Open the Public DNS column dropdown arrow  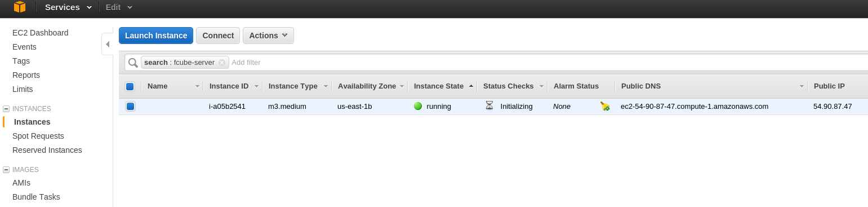click(x=802, y=86)
